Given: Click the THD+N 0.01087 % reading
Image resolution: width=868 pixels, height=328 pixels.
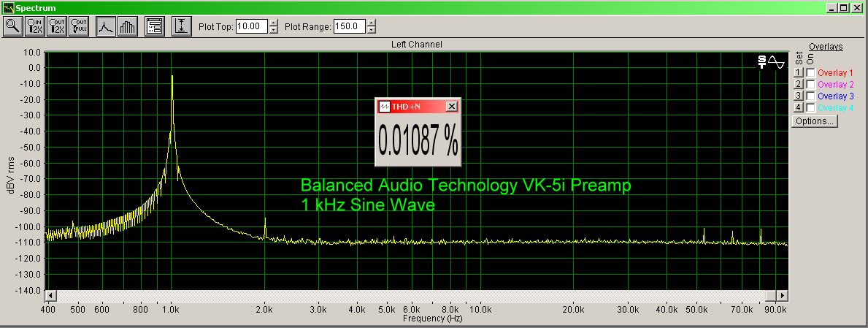Looking at the screenshot, I should tap(418, 140).
